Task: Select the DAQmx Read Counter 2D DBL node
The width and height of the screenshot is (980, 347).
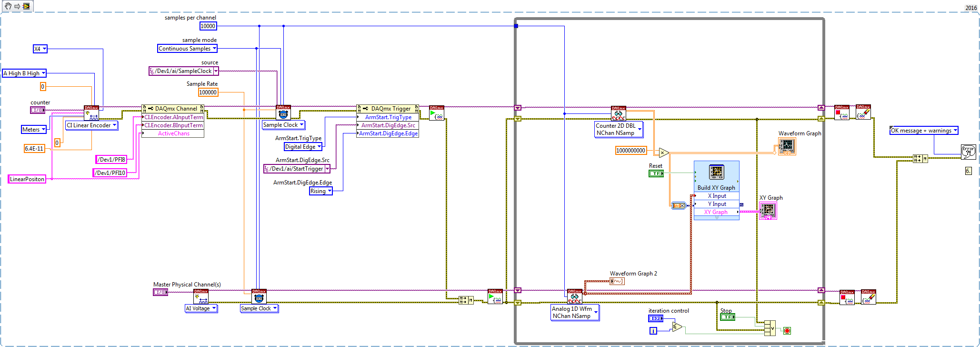Action: pos(619,113)
